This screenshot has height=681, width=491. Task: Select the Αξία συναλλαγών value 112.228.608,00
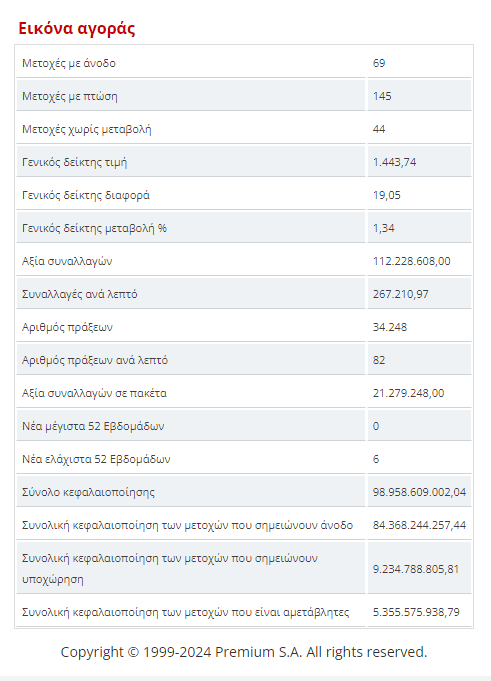(412, 261)
